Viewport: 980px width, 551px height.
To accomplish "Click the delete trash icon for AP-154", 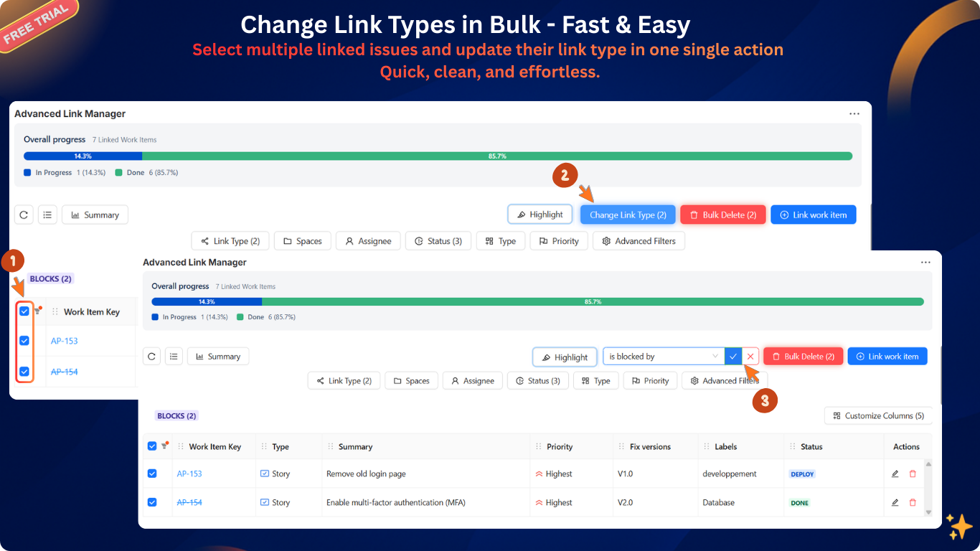I will pos(912,502).
